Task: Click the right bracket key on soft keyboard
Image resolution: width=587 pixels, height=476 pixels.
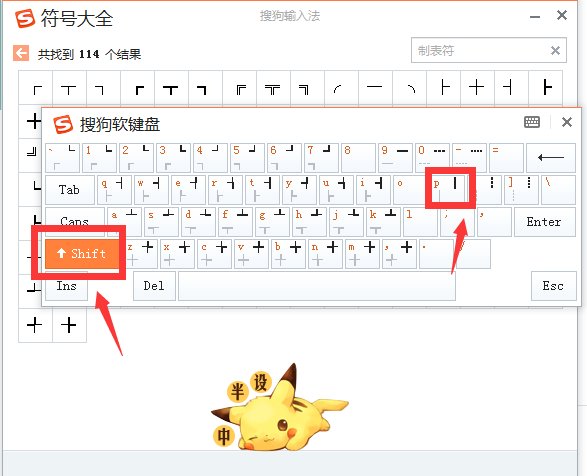Action: (521, 190)
